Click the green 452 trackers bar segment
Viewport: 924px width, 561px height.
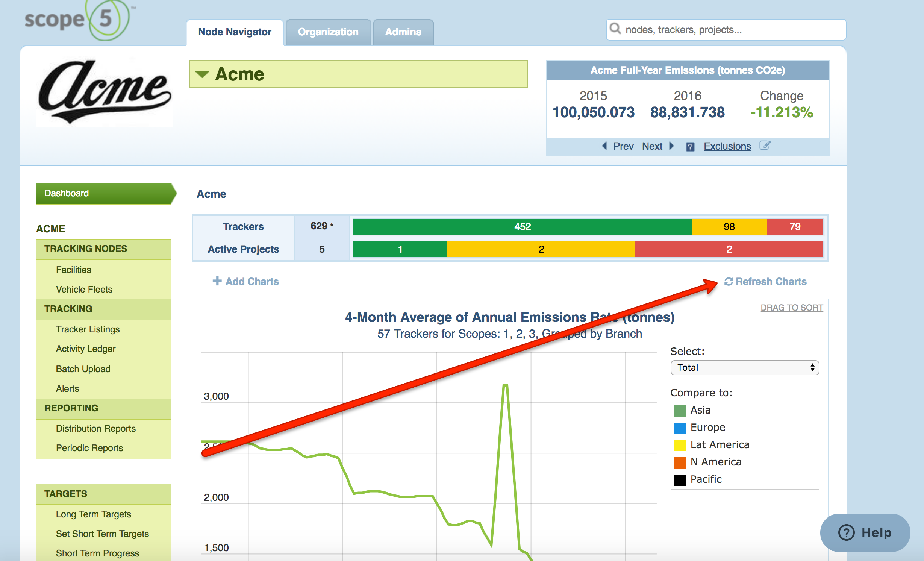[522, 227]
